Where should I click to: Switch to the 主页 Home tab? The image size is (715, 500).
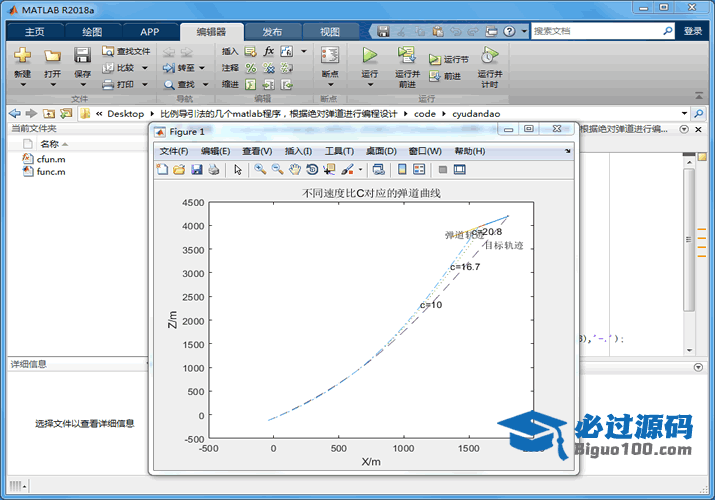coord(35,32)
